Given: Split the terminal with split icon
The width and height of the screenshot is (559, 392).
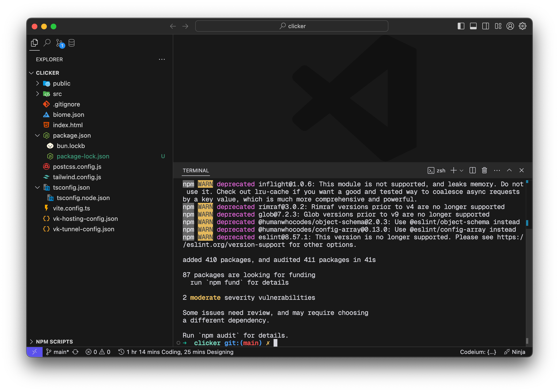Looking at the screenshot, I should click(x=472, y=170).
